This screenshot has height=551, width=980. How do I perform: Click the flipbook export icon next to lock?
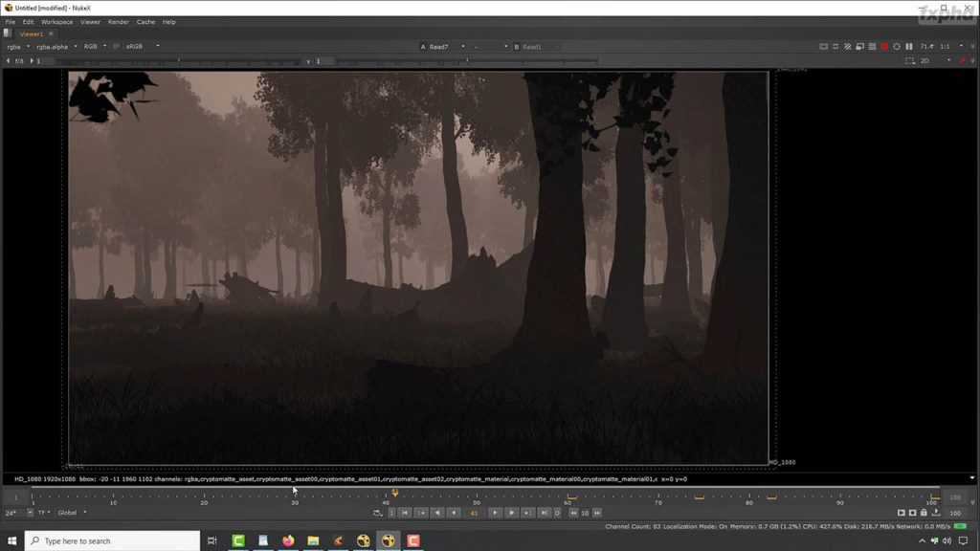tap(936, 513)
